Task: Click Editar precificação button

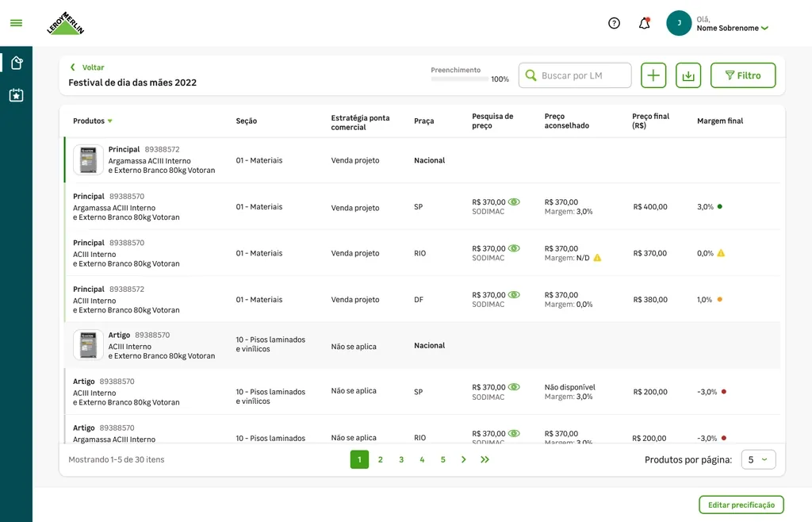Action: [x=741, y=505]
